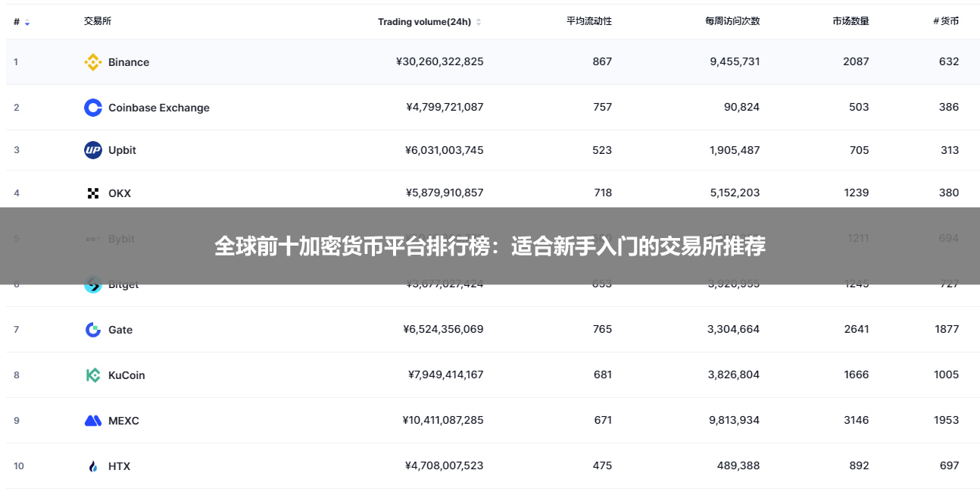Click Gate liquidity score 765
The image size is (980, 492).
[603, 329]
